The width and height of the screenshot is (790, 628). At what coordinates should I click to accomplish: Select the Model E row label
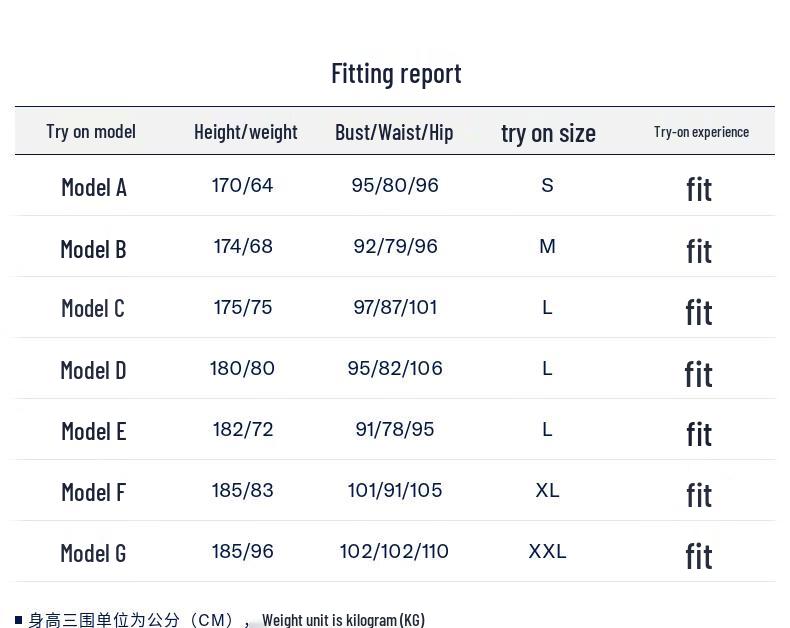pos(93,431)
